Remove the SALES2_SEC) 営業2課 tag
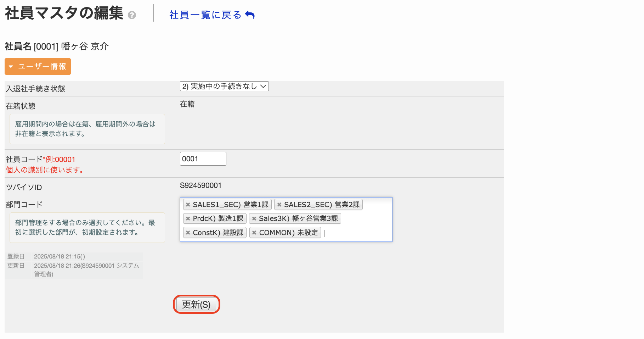The width and height of the screenshot is (644, 339). coord(279,205)
